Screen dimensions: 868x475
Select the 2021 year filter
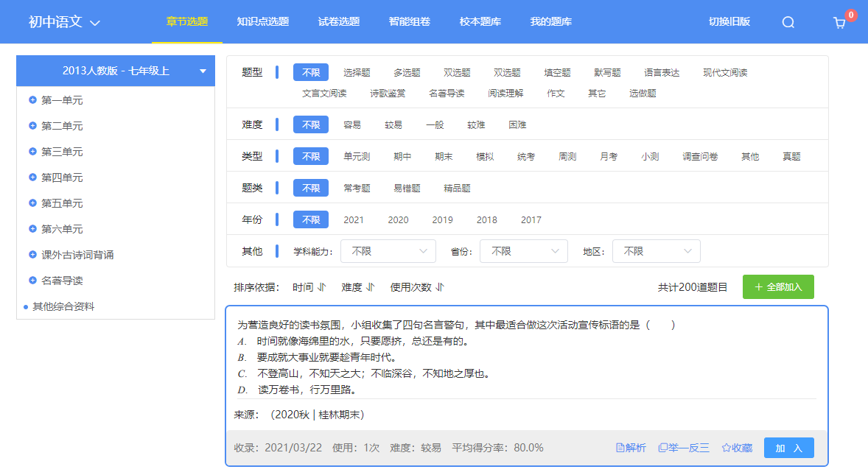coord(354,219)
